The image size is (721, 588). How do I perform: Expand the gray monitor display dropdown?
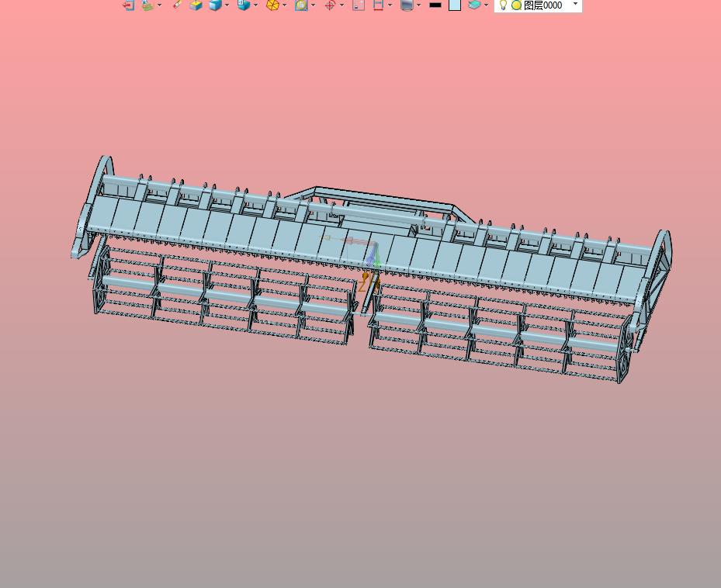[x=418, y=5]
